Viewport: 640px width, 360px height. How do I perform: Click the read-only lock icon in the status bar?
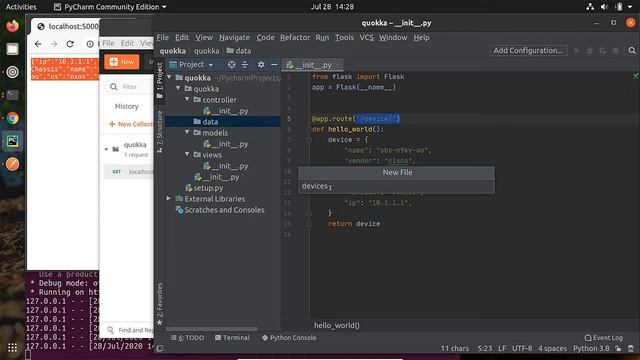pos(618,348)
